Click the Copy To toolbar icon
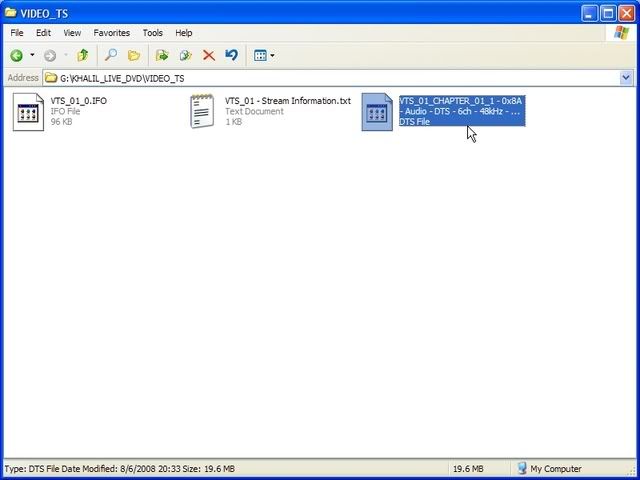Screen dimensions: 640x480 [x=185, y=56]
